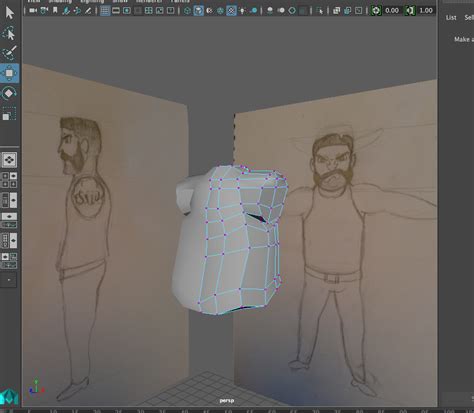Edit the Gamma value 1.00 field

pos(426,11)
